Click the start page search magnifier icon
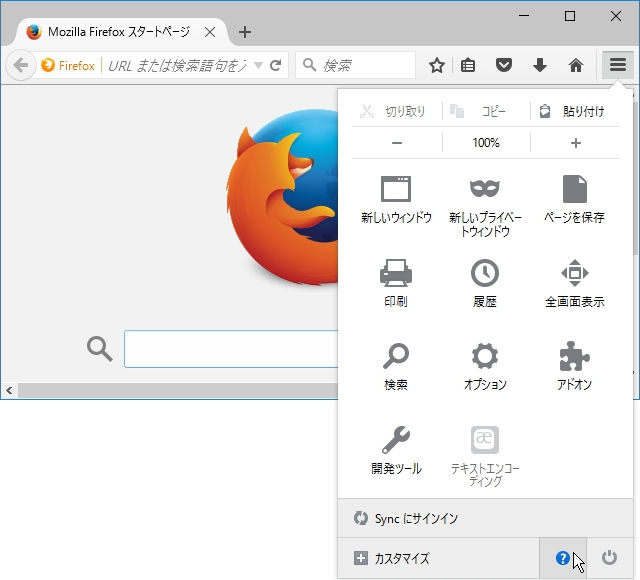Image resolution: width=640 pixels, height=580 pixels. pos(100,349)
